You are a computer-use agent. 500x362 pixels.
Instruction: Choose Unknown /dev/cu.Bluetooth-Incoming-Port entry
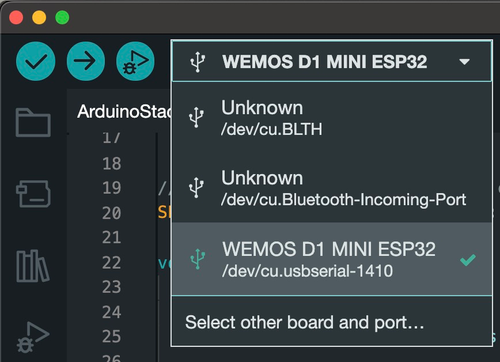(332, 188)
